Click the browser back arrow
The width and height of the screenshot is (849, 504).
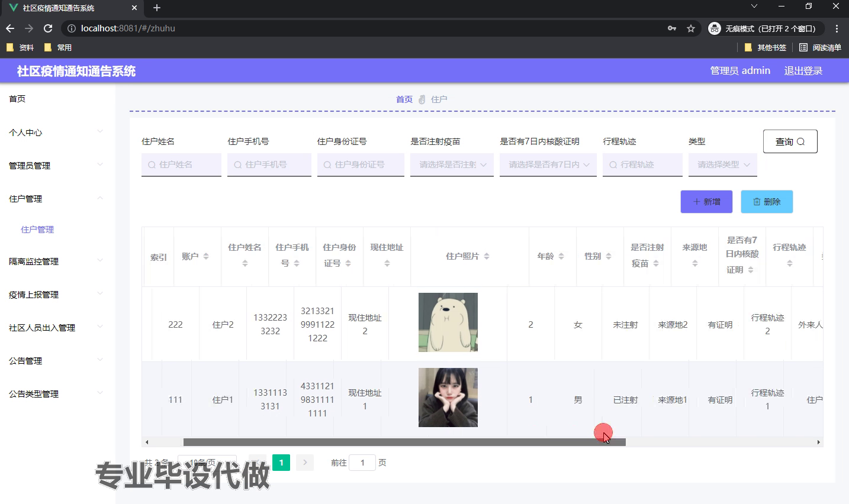click(10, 28)
